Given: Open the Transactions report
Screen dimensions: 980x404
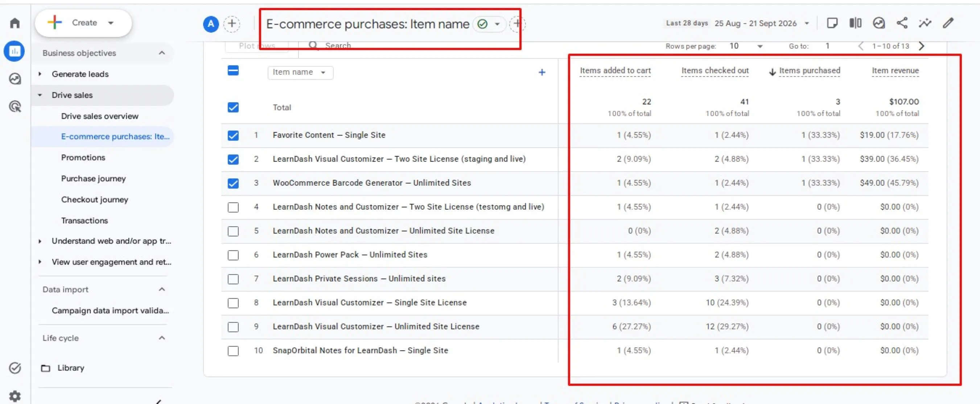Looking at the screenshot, I should [x=85, y=220].
